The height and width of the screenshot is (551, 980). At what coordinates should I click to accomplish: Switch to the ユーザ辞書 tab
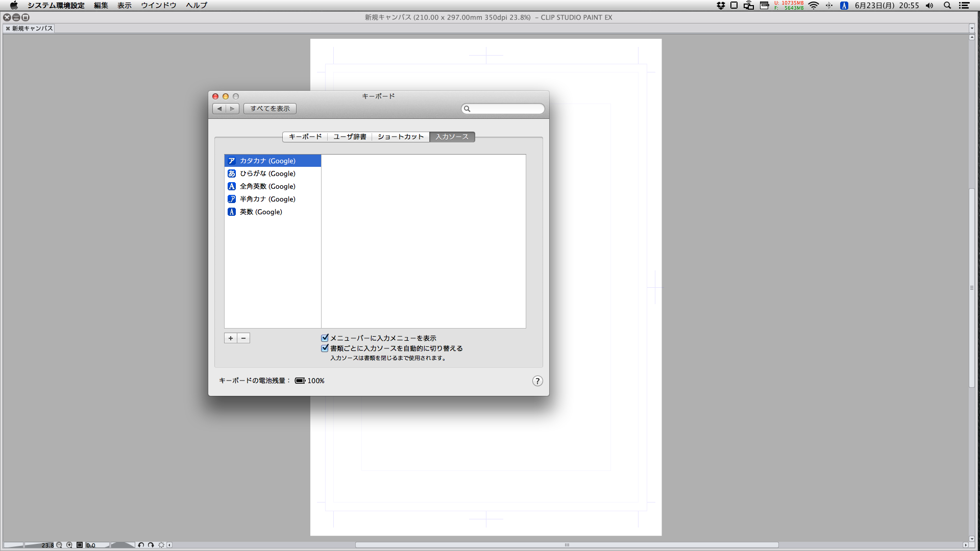point(350,137)
